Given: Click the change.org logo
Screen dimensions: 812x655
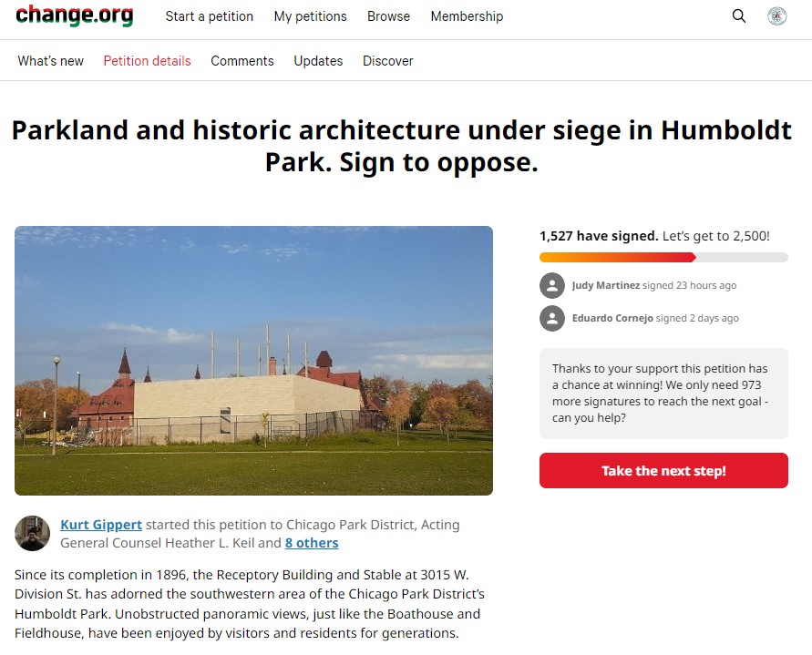Looking at the screenshot, I should pyautogui.click(x=75, y=16).
